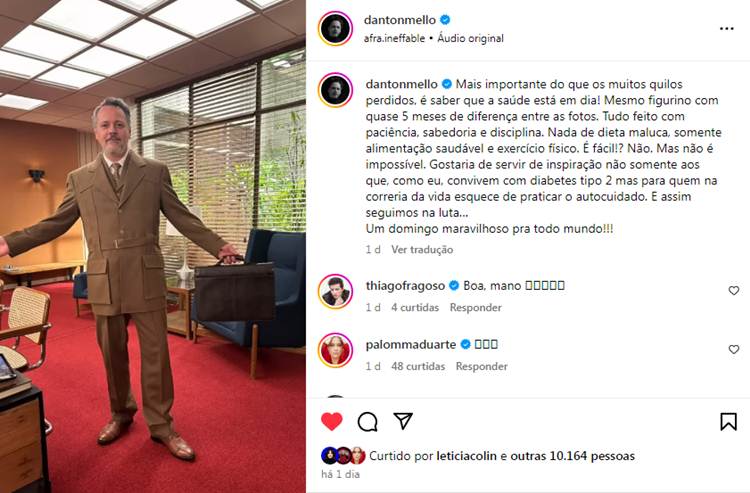Open the leticiacolin profile link
This screenshot has width=750, height=493.
pyautogui.click(x=466, y=456)
